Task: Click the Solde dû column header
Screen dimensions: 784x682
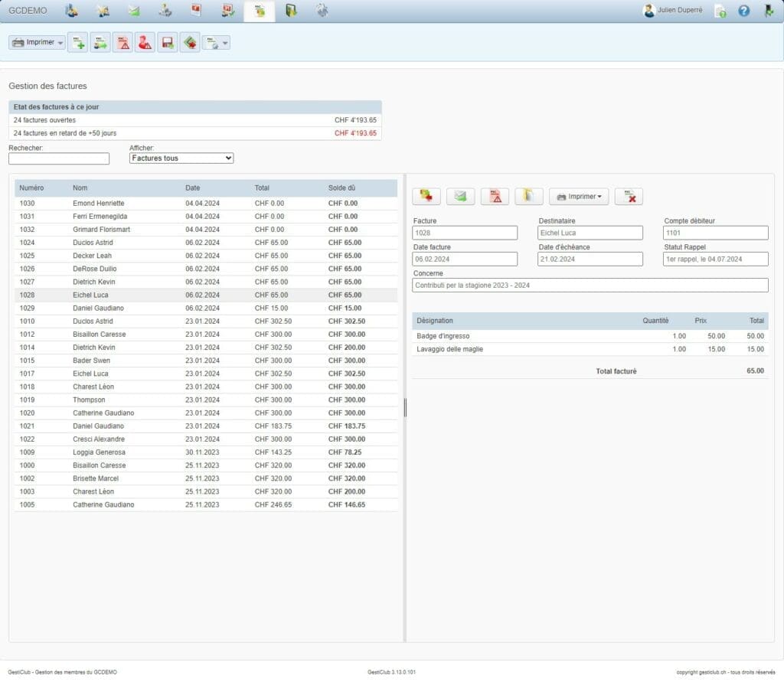Action: click(341, 188)
